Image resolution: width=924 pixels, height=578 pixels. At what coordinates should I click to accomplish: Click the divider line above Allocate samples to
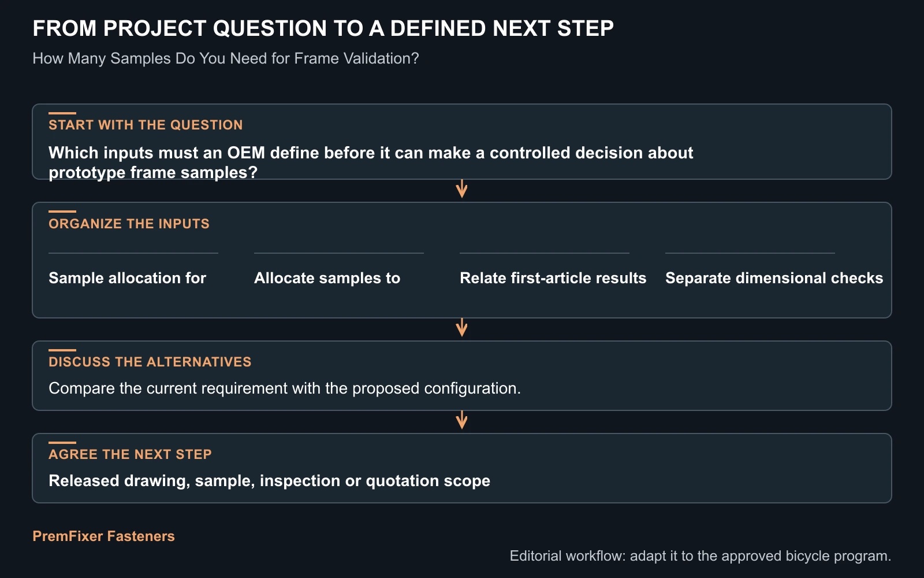(339, 253)
